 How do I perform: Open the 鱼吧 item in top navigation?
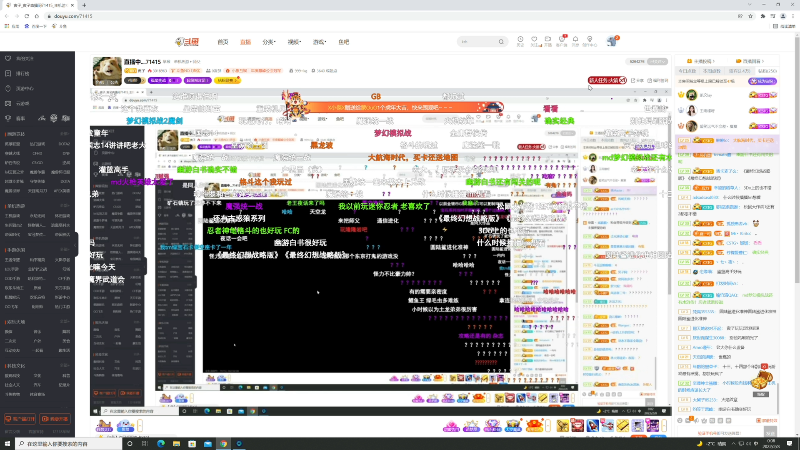[343, 42]
